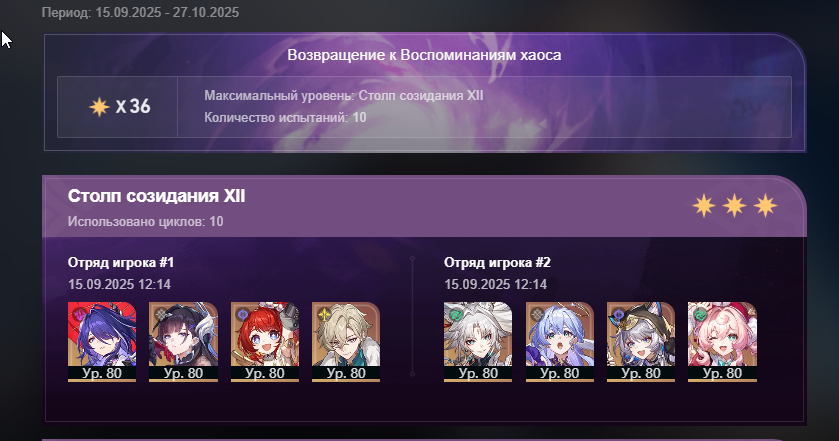
Task: Click the Столп созидания XII stage header
Action: pyautogui.click(x=156, y=196)
